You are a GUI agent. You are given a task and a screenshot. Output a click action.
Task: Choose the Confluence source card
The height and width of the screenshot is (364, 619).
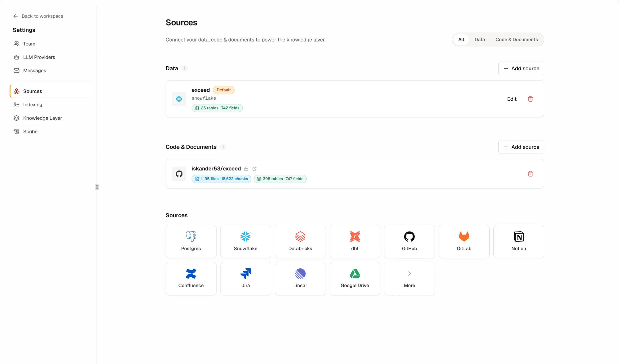point(191,279)
